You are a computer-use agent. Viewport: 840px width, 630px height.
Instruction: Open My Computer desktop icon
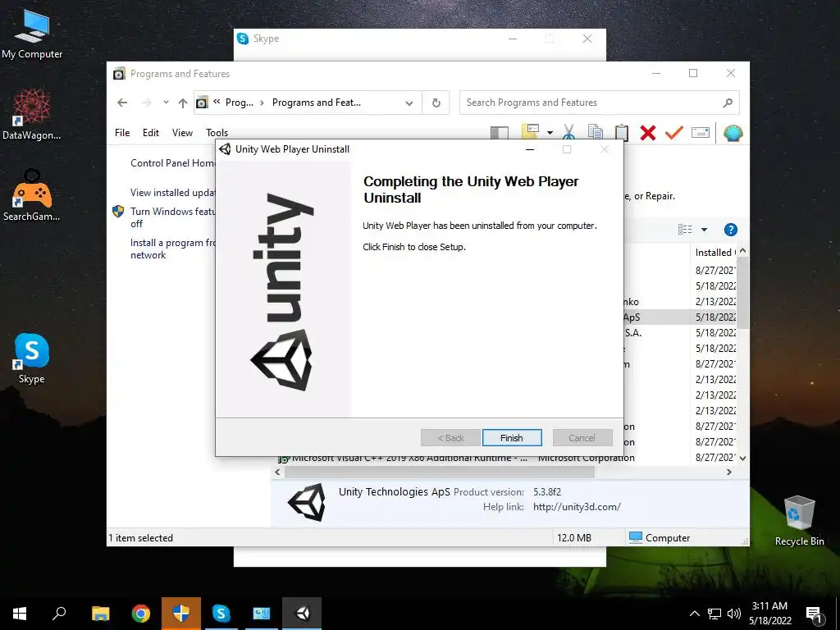(32, 34)
